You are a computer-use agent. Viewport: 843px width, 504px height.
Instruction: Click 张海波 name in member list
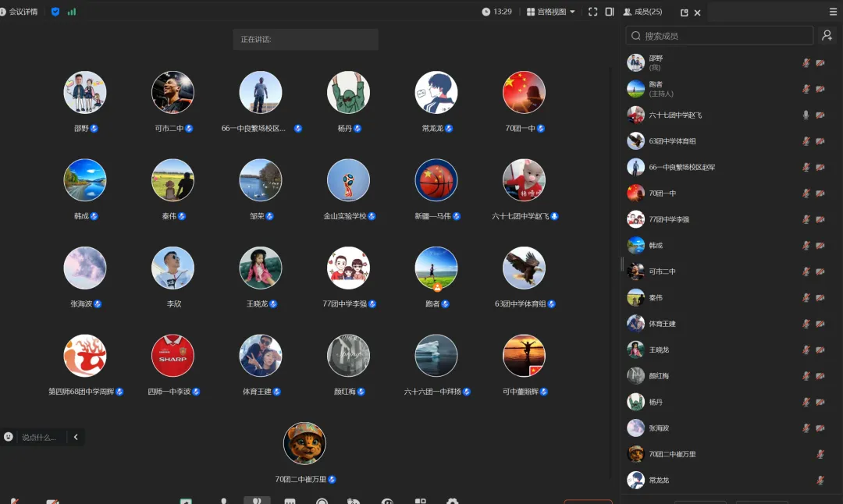(x=659, y=428)
